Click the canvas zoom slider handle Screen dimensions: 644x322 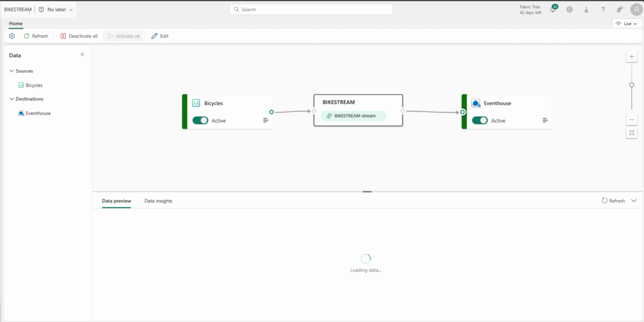[631, 85]
